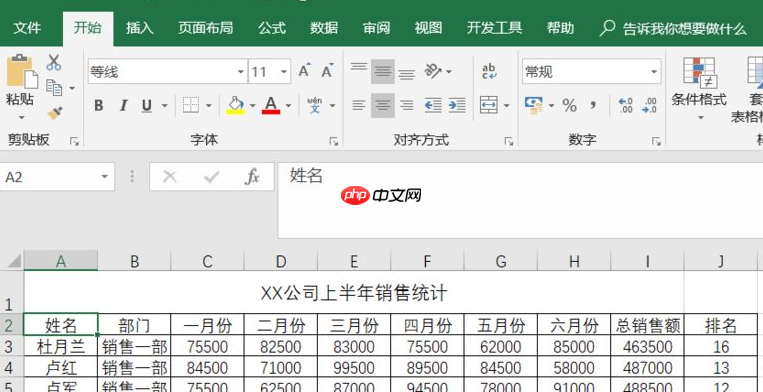Viewport: 763px width, 392px height.
Task: Click the phonetic guide wén icon
Action: tap(315, 105)
